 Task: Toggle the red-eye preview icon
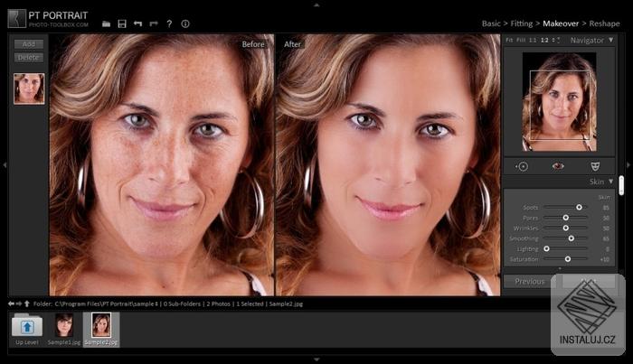[x=558, y=166]
